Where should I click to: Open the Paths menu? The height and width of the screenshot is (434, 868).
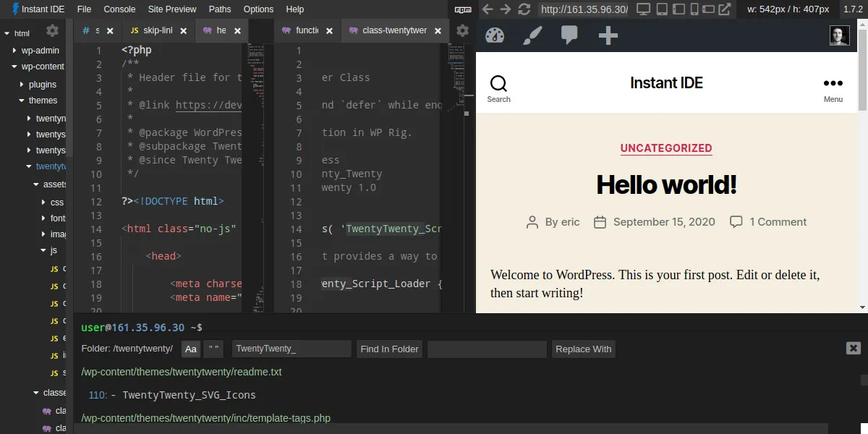220,9
